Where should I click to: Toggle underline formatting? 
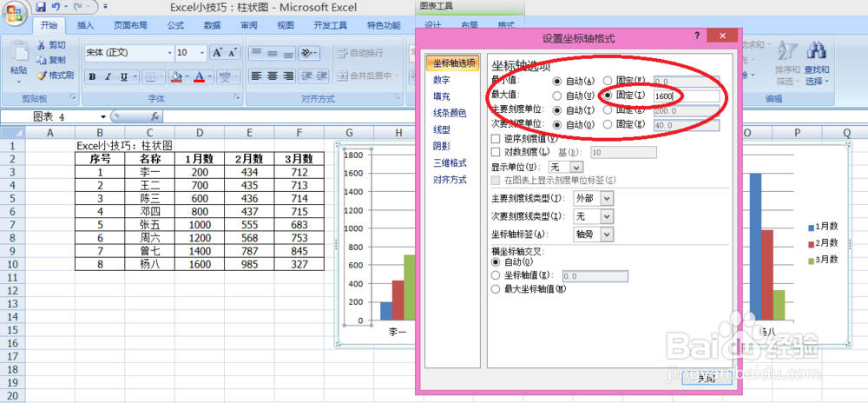coord(123,76)
